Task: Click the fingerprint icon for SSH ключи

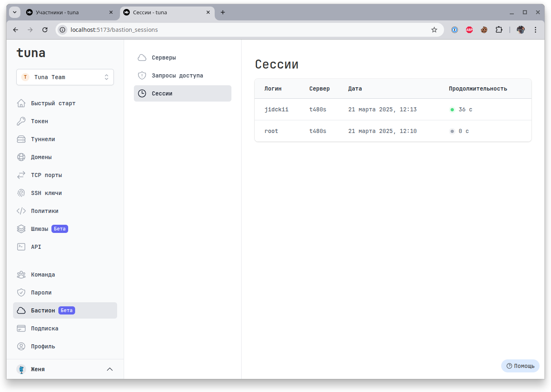Action: tap(21, 193)
